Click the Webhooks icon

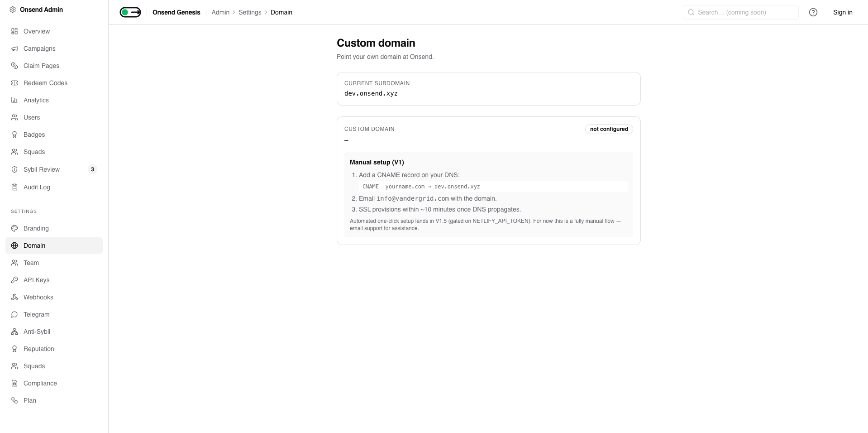coord(14,297)
